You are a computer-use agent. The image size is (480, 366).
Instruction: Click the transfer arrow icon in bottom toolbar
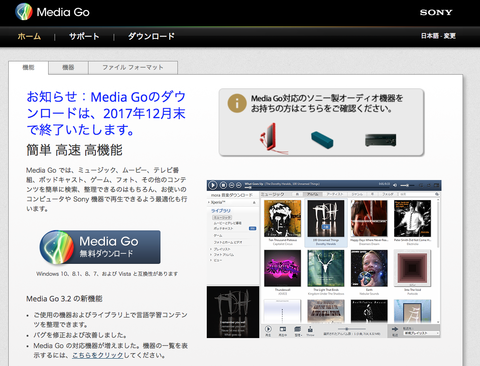click(x=395, y=329)
